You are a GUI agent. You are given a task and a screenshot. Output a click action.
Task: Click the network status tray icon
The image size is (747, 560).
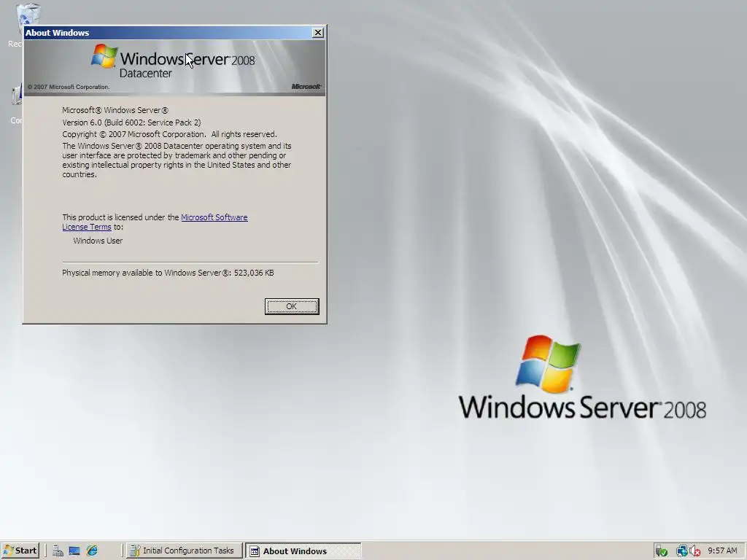(x=681, y=551)
